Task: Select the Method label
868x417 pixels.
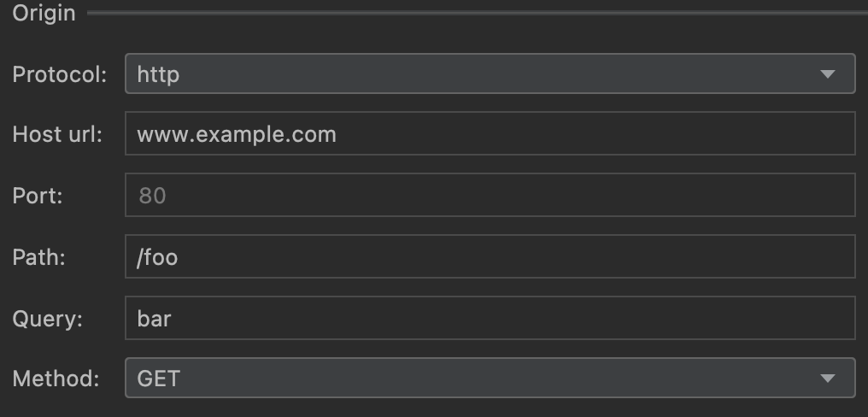Action: point(56,378)
